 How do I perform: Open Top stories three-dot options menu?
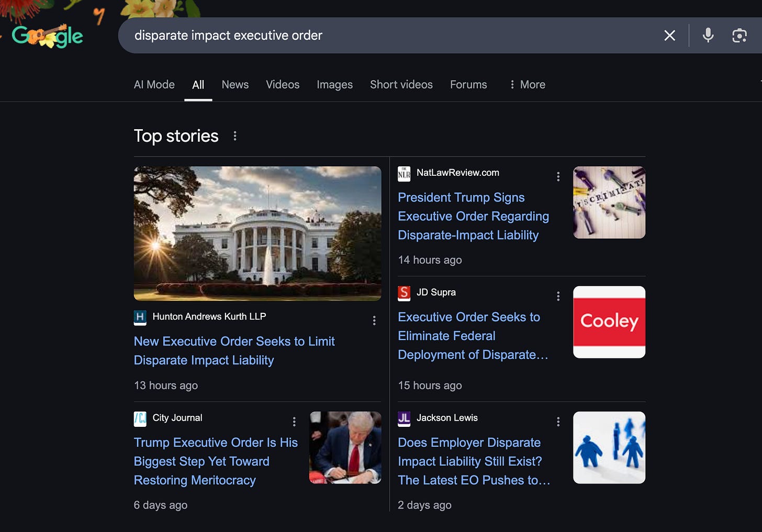click(x=235, y=136)
